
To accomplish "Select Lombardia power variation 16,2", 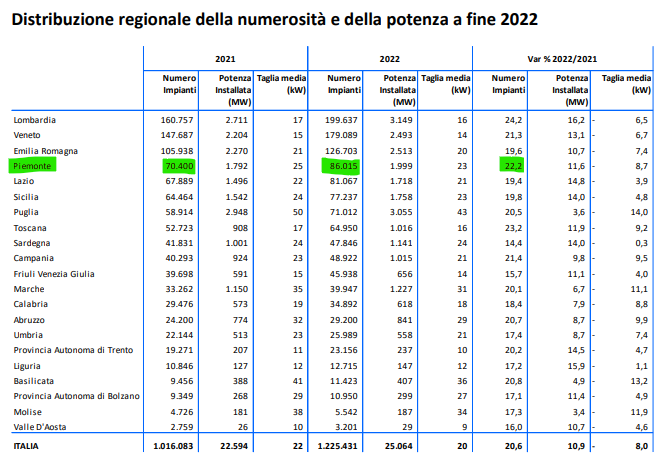I will [x=576, y=120].
